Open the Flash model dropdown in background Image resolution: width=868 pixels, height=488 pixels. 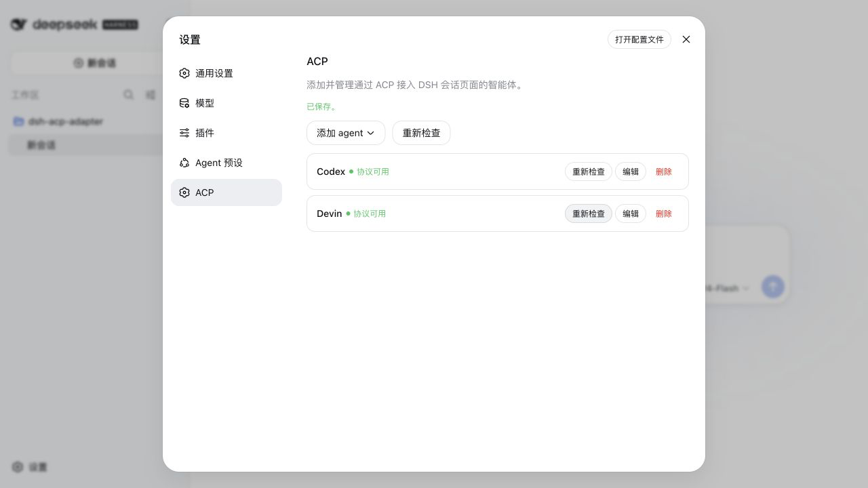pos(727,288)
